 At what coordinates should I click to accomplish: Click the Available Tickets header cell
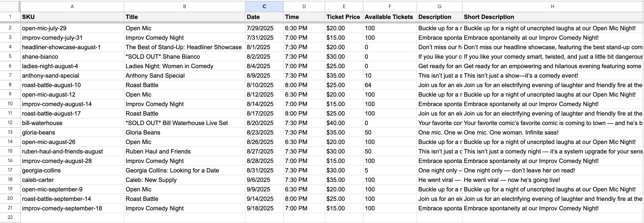[x=389, y=17]
